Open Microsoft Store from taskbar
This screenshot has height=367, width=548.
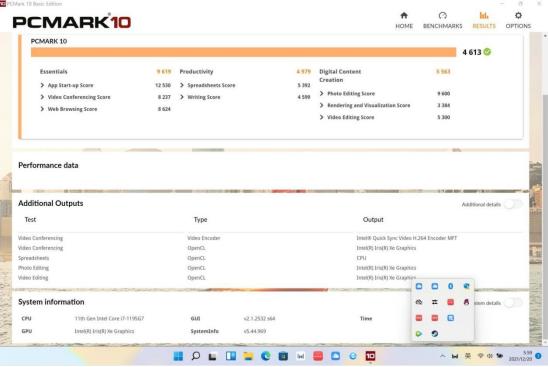(x=283, y=356)
